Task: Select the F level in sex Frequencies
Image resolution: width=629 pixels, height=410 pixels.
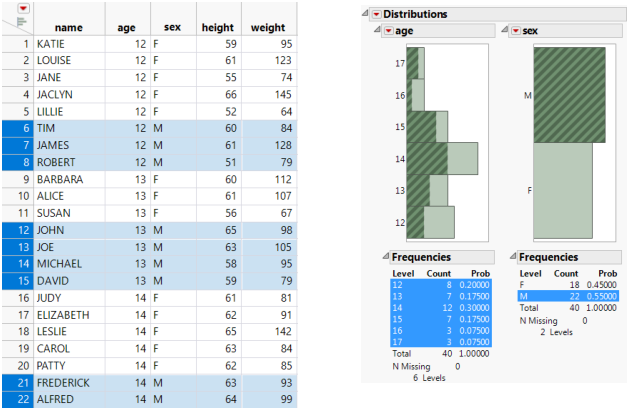Action: pyautogui.click(x=524, y=283)
